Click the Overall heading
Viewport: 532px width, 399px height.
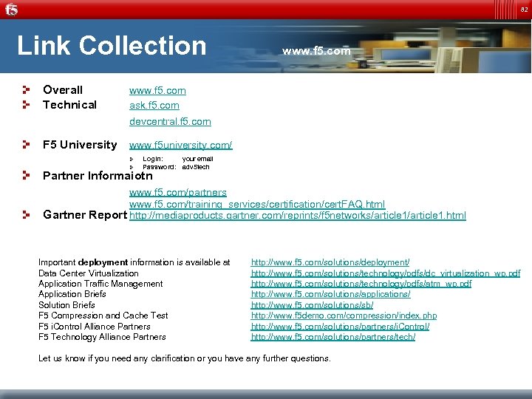63,90
